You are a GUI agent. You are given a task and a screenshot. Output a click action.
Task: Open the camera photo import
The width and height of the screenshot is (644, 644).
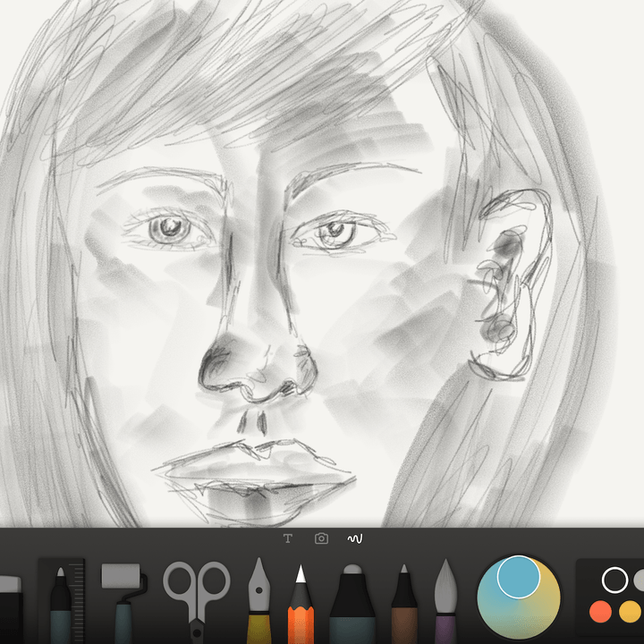click(x=321, y=538)
